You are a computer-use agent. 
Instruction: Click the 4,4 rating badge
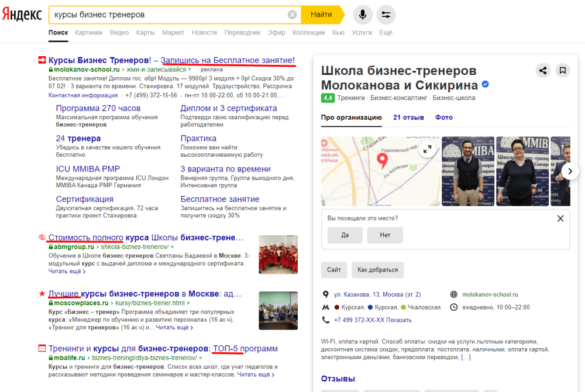(x=328, y=98)
